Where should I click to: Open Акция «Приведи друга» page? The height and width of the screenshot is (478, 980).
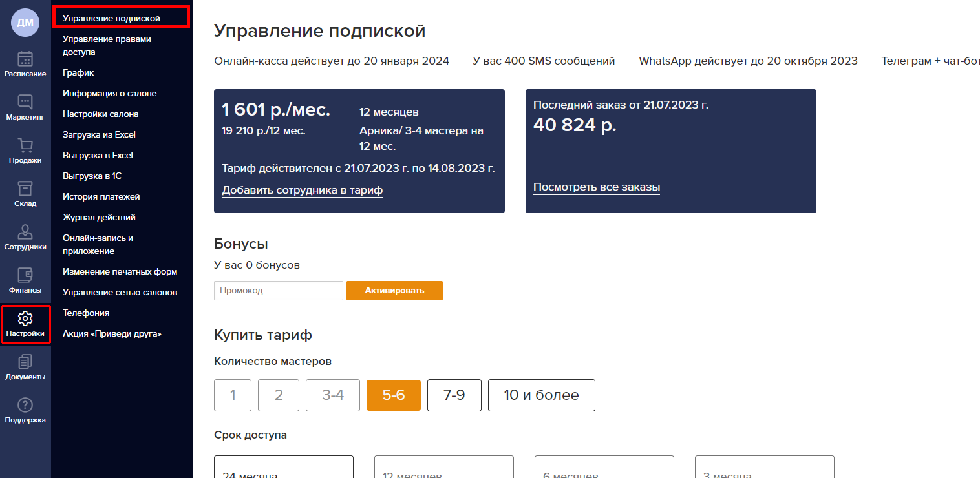click(x=112, y=333)
